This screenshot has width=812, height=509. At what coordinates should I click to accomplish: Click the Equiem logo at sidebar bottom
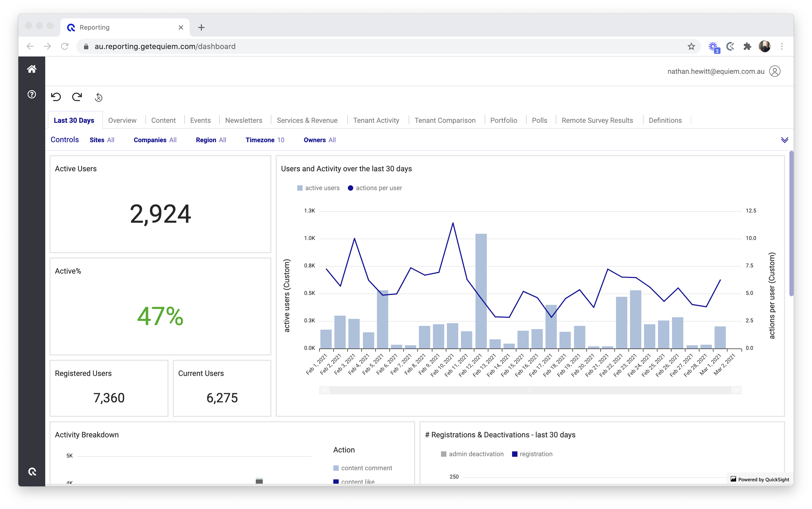tap(32, 472)
